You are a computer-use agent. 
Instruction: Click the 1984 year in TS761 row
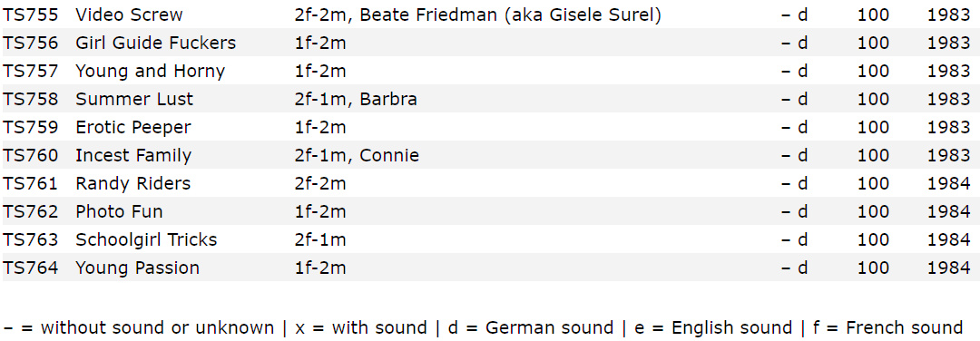click(x=949, y=183)
